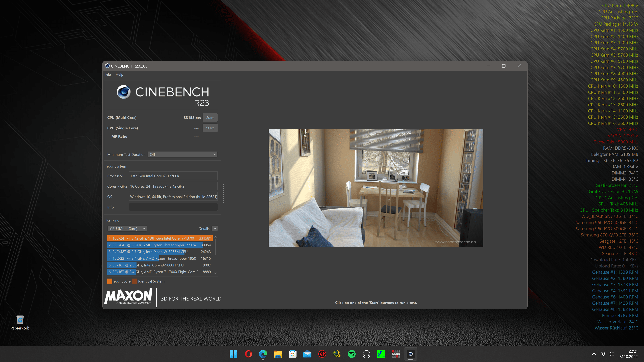Click the Cores x GHz field
644x362 pixels.
(x=173, y=186)
